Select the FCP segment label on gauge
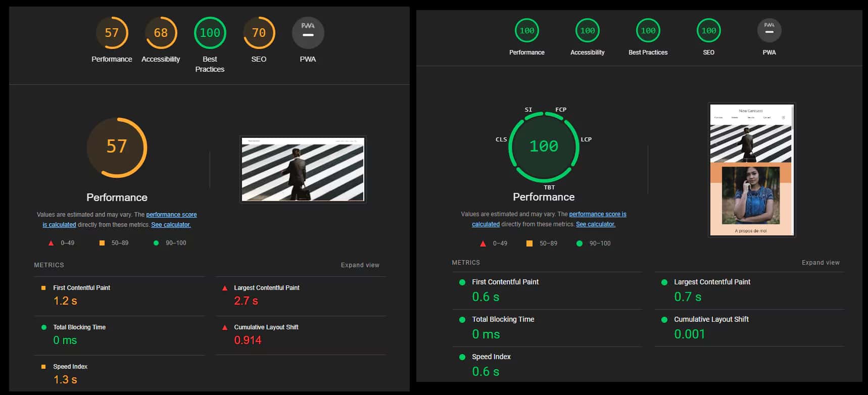The height and width of the screenshot is (395, 868). point(561,110)
